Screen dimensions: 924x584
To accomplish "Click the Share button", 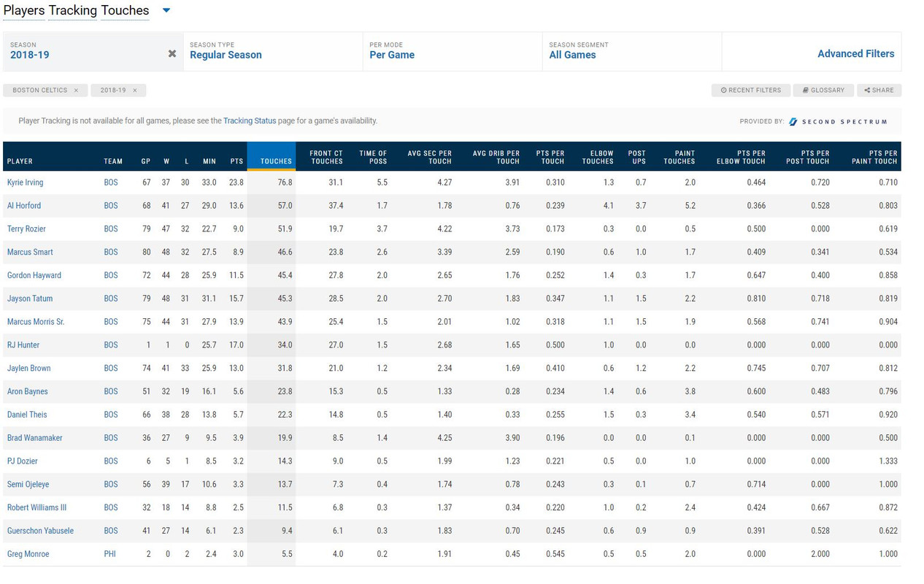I will [879, 91].
